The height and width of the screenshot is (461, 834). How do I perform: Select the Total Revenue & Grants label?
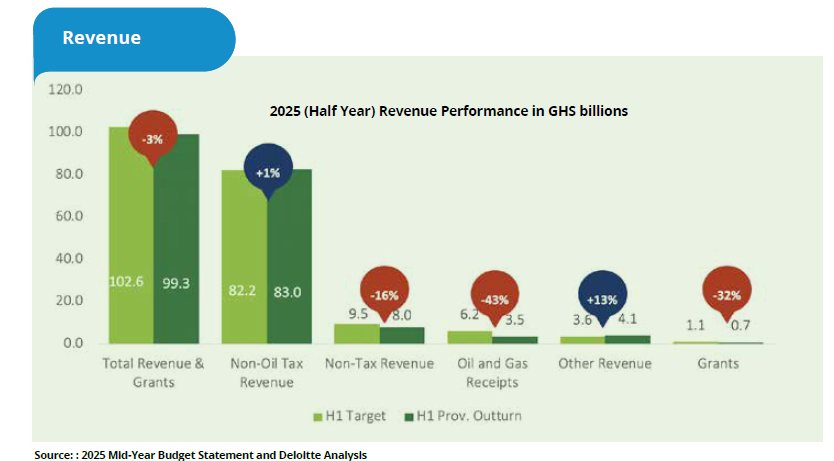coord(153,372)
